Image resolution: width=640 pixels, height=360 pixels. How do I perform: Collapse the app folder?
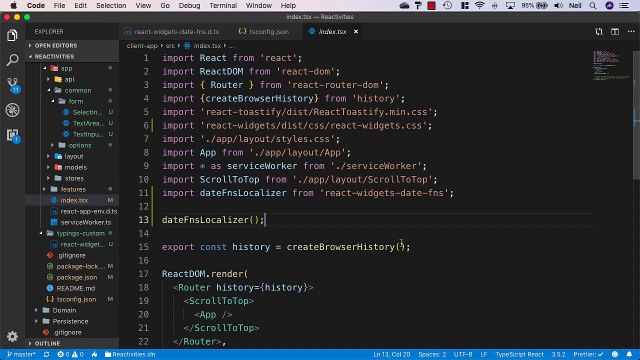72,68
